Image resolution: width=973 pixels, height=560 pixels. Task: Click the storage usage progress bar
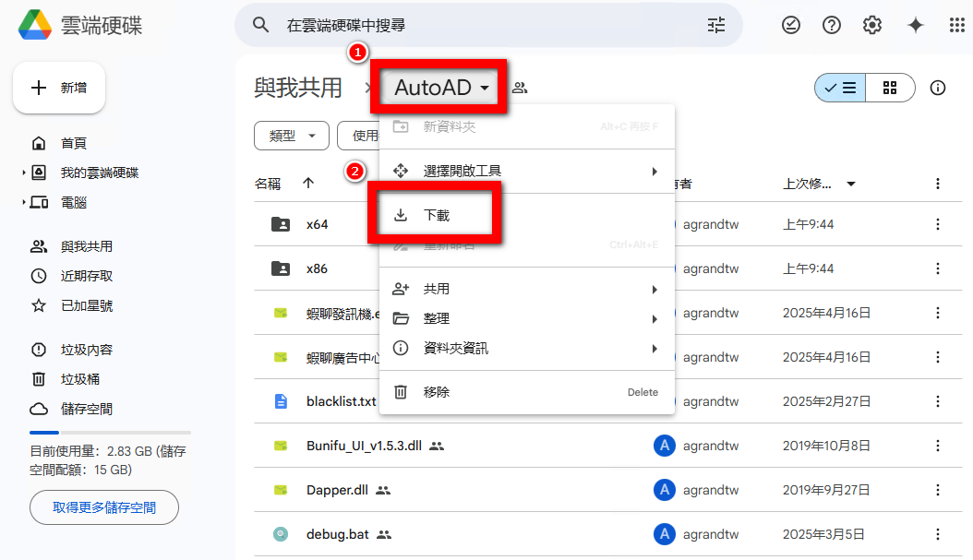pos(110,433)
